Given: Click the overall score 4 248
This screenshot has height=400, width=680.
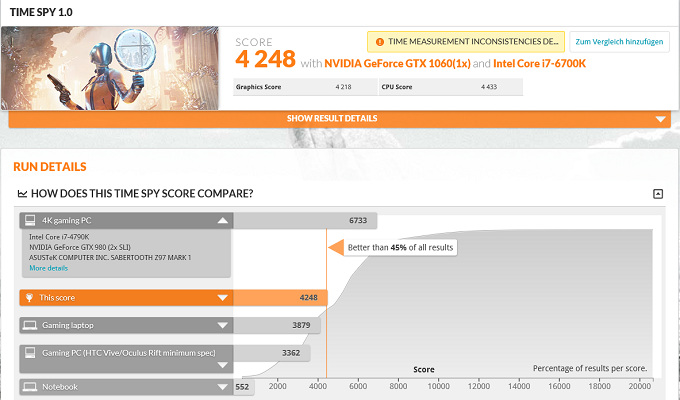Looking at the screenshot, I should click(x=265, y=59).
